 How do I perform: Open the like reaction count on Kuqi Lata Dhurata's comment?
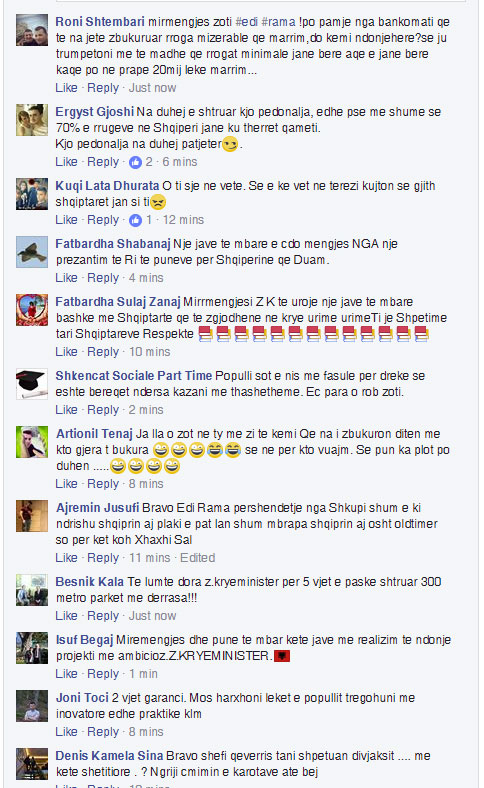tap(141, 220)
